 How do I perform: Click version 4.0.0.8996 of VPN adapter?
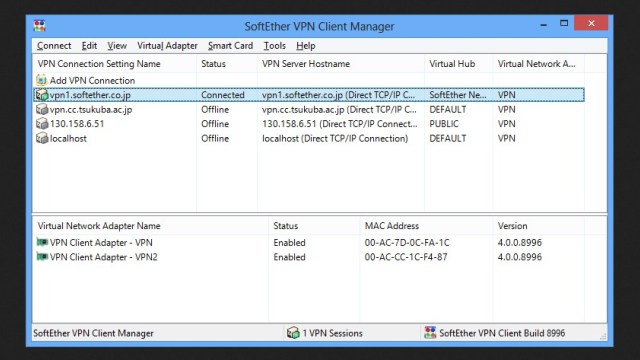coord(520,242)
